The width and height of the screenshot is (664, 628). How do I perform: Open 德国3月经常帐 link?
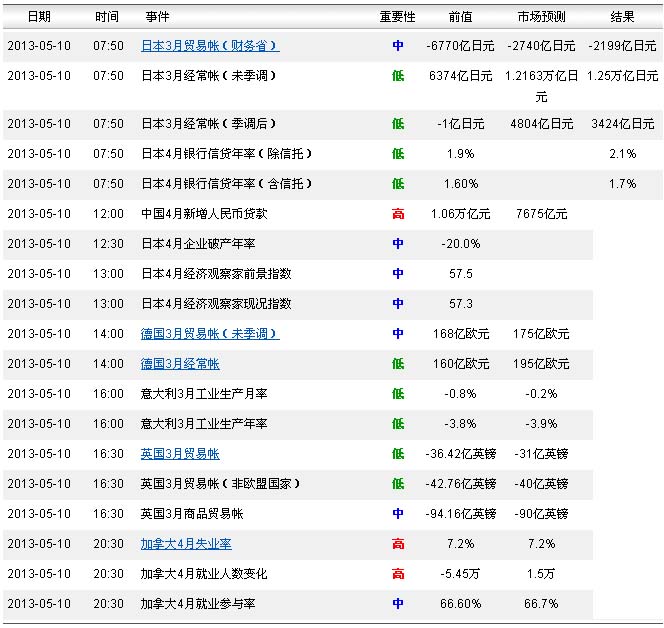pyautogui.click(x=180, y=364)
